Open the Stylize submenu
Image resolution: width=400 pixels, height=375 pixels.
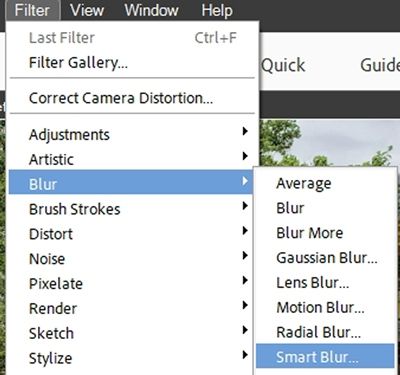(131, 358)
